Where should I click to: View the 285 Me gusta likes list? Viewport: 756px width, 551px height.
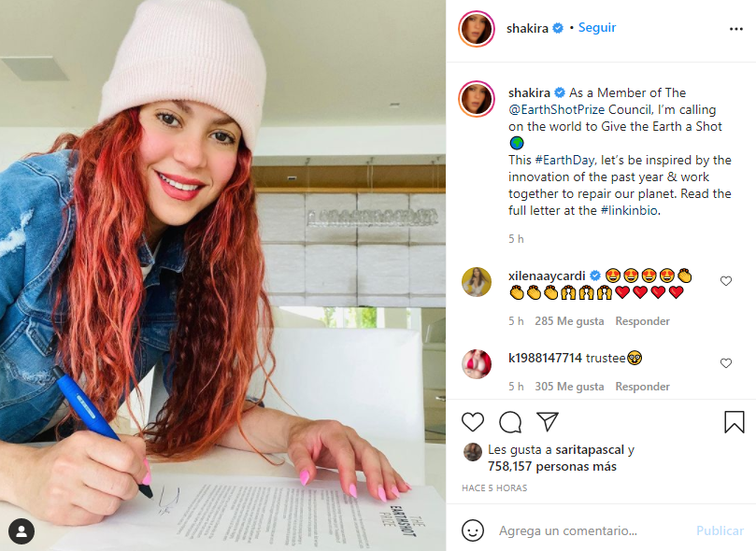tap(569, 321)
